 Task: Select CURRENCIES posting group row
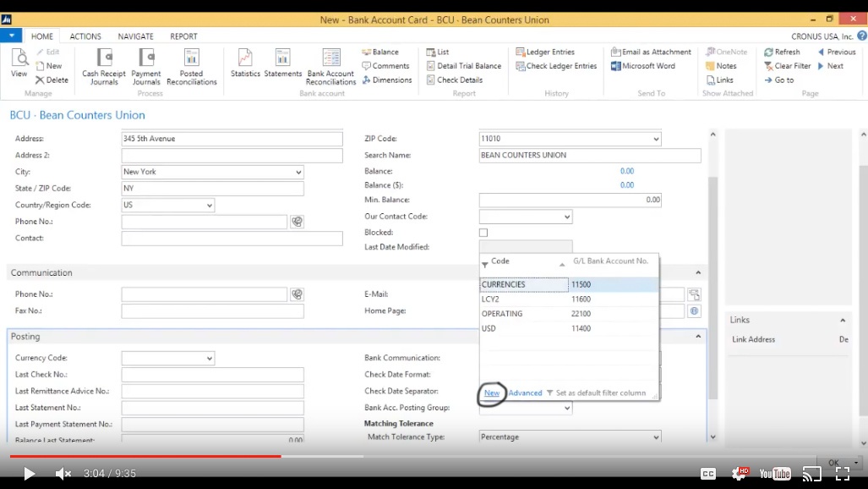point(569,284)
